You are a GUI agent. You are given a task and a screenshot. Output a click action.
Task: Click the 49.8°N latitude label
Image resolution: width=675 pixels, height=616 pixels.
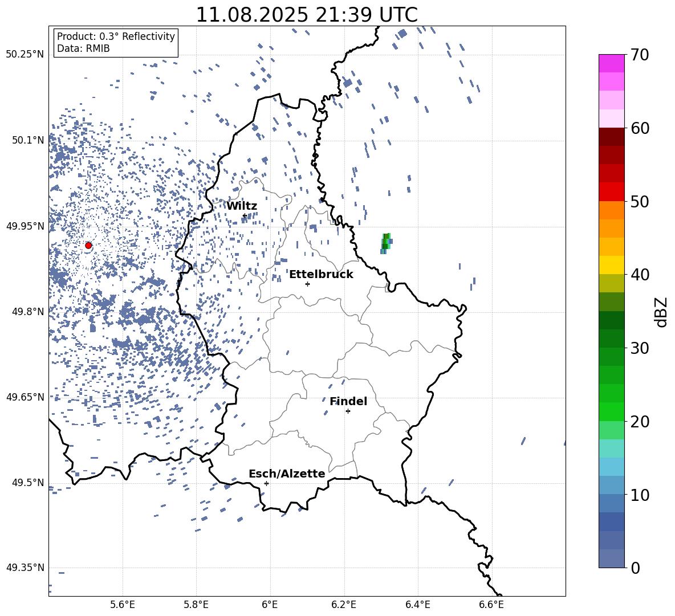pyautogui.click(x=28, y=312)
